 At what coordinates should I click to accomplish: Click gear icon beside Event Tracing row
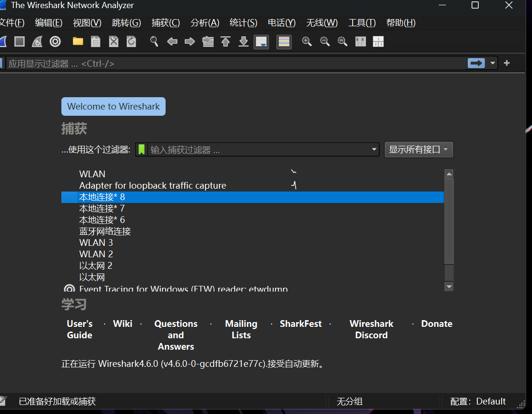click(x=69, y=289)
